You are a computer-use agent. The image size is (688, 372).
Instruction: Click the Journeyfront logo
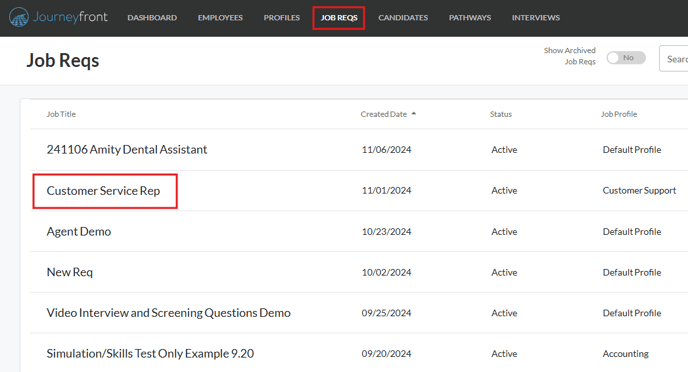pos(58,17)
